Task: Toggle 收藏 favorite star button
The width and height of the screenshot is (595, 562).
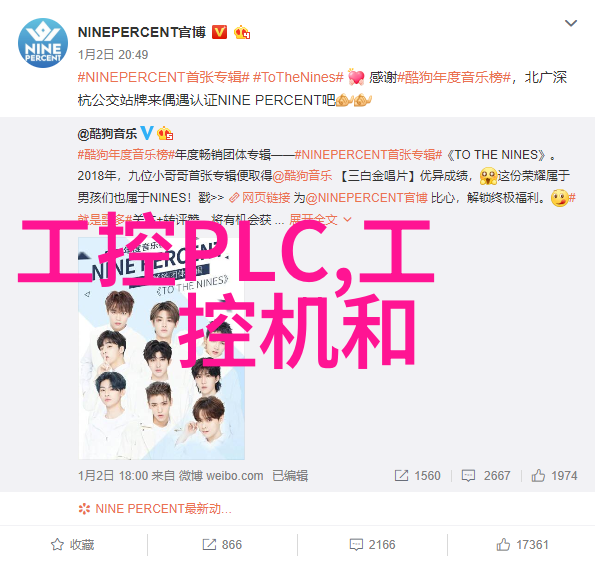Action: (73, 545)
